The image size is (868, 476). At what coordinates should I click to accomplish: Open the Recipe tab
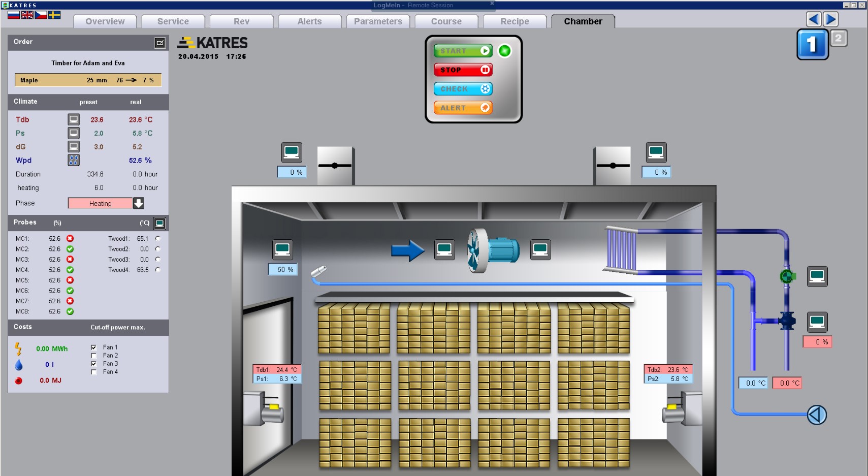pos(515,21)
